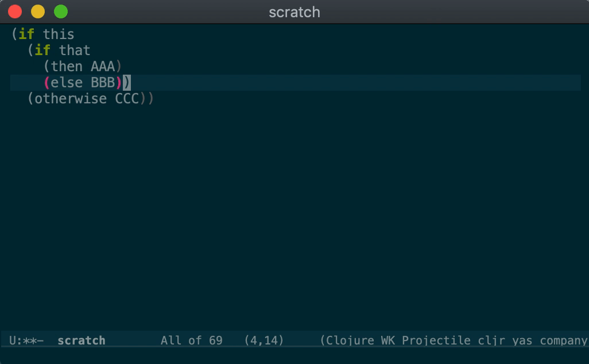Click the word "then" in the code
The width and height of the screenshot is (589, 364).
pyautogui.click(x=67, y=67)
